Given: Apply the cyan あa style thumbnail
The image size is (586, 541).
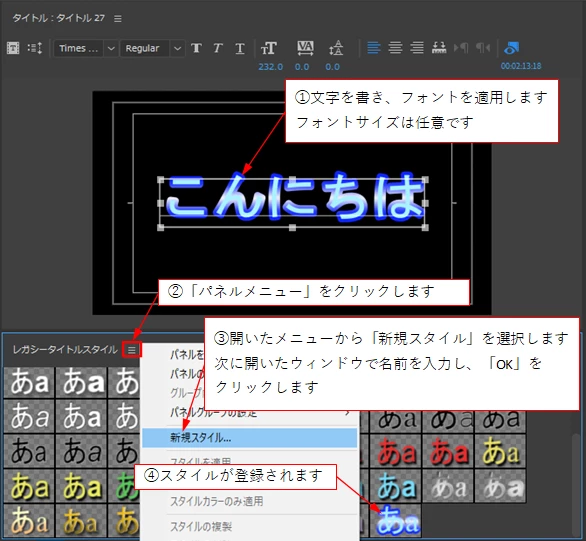Looking at the screenshot, I should 396,486.
